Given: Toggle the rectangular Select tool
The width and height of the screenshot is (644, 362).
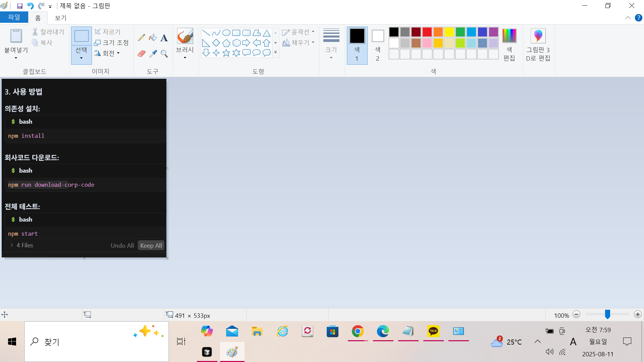Looking at the screenshot, I should coord(81,36).
